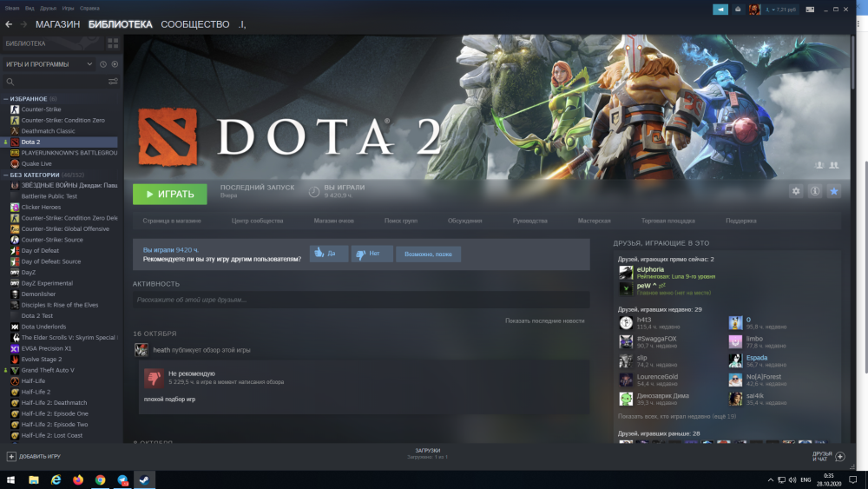Show all friends who played recently link
The image size is (868, 489).
click(x=677, y=416)
